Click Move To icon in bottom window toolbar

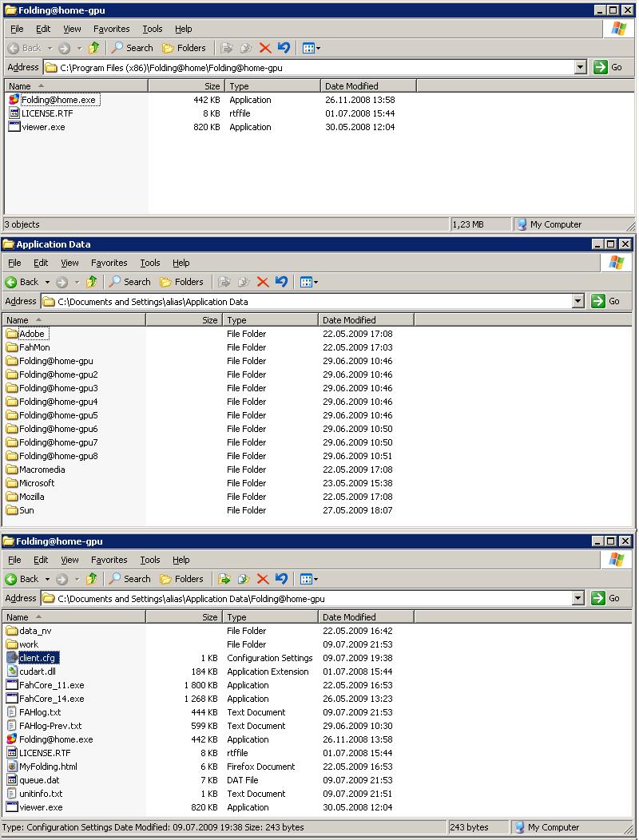(x=224, y=579)
